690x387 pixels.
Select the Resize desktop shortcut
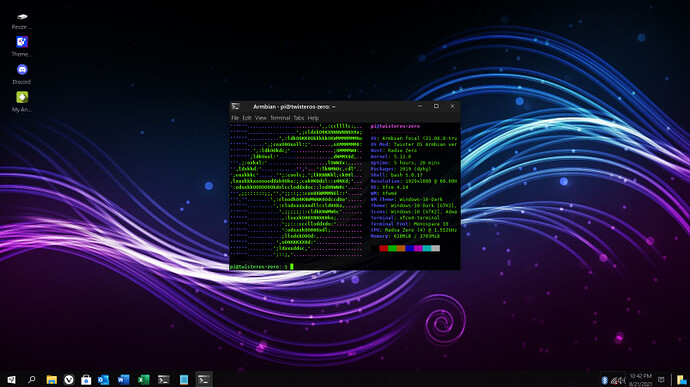pos(22,21)
